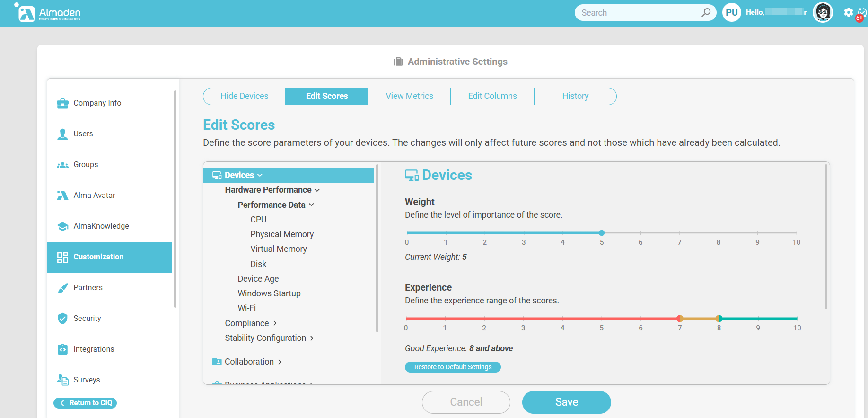
Task: Open the settings gear icon
Action: (848, 12)
